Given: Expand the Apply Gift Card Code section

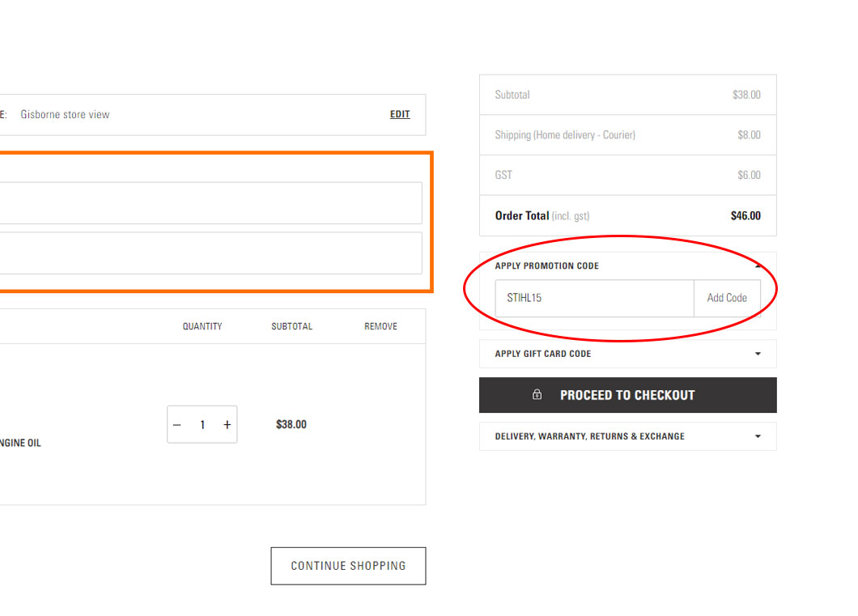Looking at the screenshot, I should (758, 354).
